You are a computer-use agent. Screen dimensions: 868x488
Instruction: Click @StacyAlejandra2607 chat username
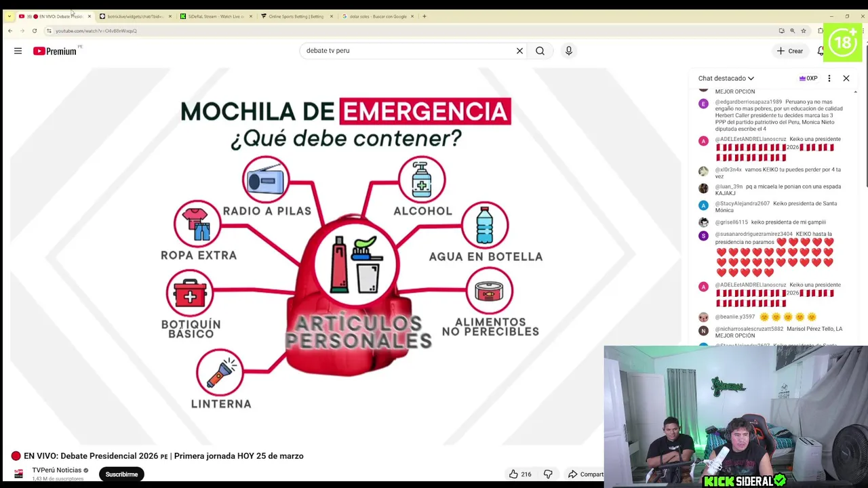pos(742,203)
